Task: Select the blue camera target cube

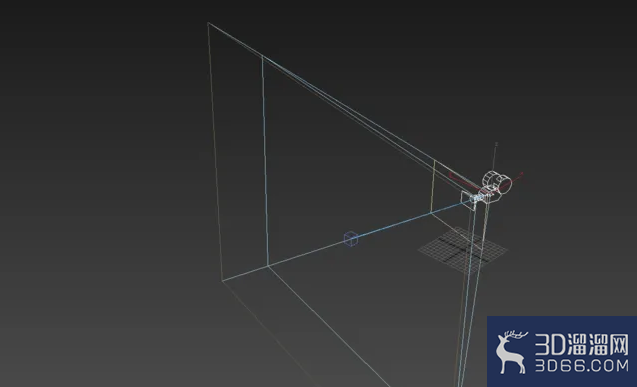Action: (351, 238)
